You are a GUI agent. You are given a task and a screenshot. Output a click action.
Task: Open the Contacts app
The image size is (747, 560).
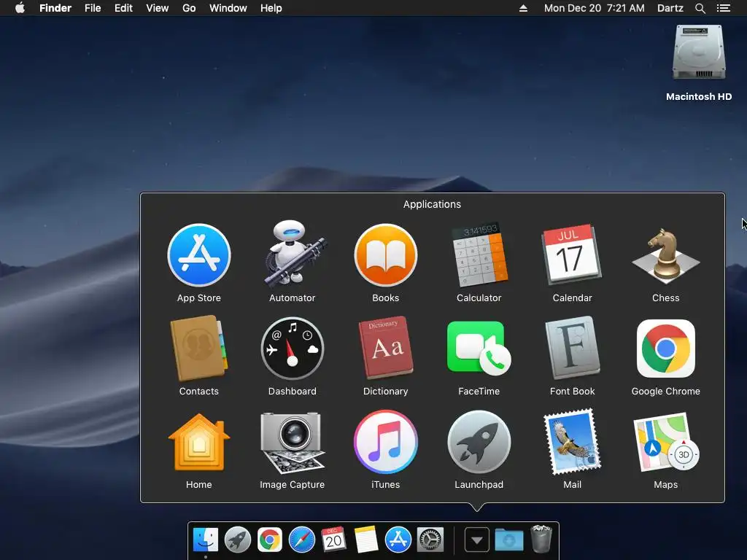(198, 348)
